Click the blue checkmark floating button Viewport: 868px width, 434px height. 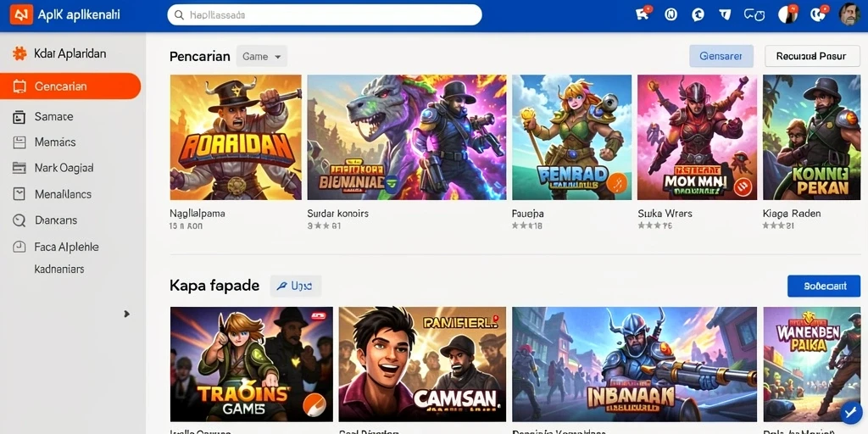tap(849, 413)
